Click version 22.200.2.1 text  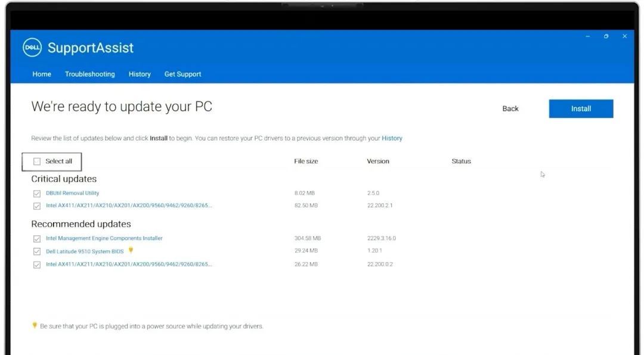click(380, 205)
